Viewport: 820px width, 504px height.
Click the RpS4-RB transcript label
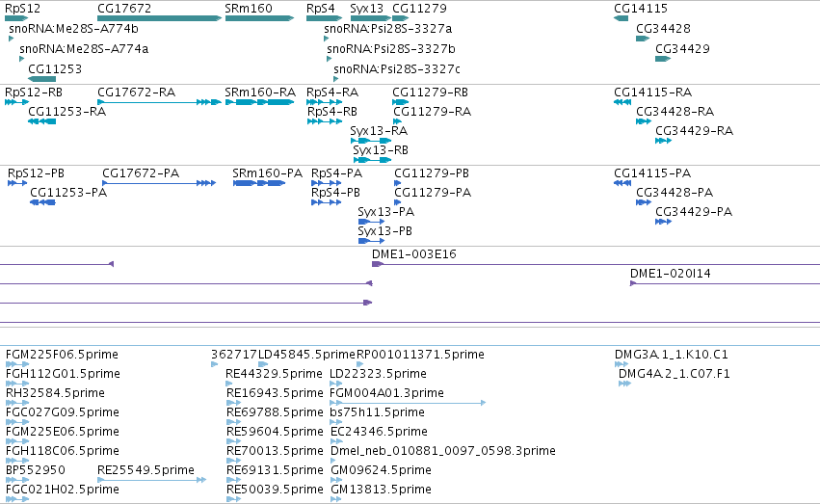[x=332, y=112]
